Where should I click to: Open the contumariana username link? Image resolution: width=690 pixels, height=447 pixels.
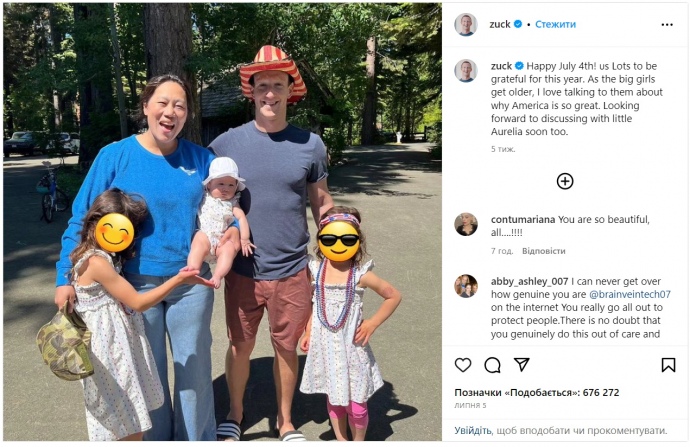[527, 219]
